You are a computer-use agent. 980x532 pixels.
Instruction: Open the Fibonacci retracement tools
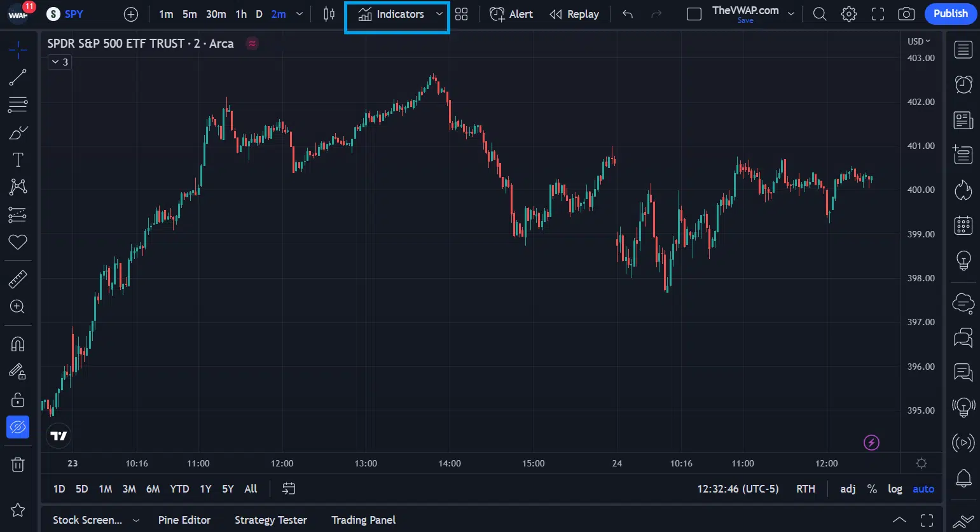point(18,105)
